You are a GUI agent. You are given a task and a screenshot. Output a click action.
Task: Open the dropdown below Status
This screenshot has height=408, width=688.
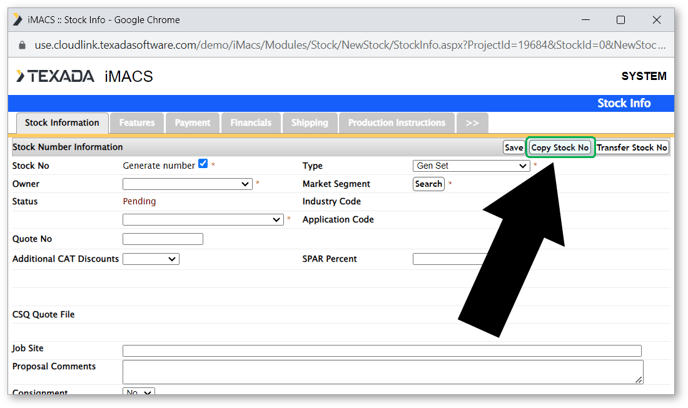click(203, 219)
